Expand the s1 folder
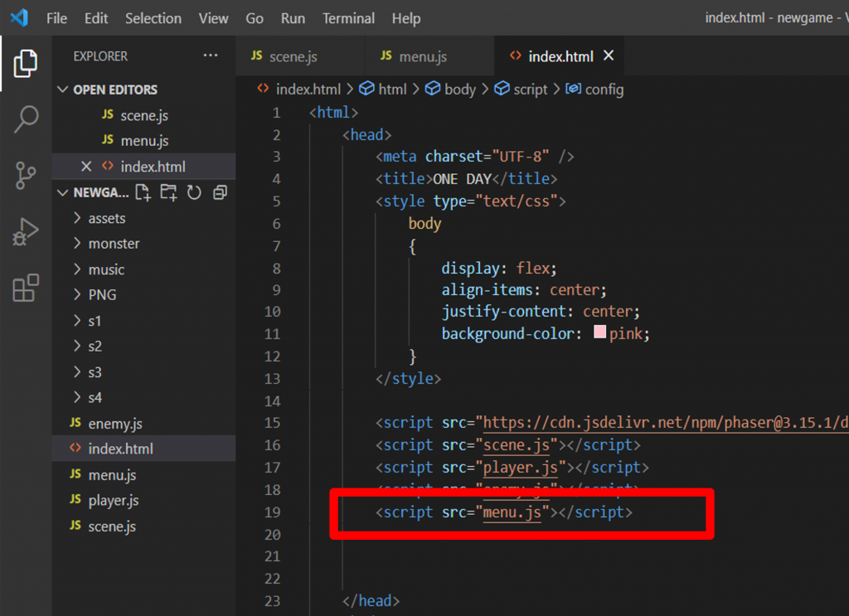Viewport: 849px width, 616px height. click(x=77, y=321)
